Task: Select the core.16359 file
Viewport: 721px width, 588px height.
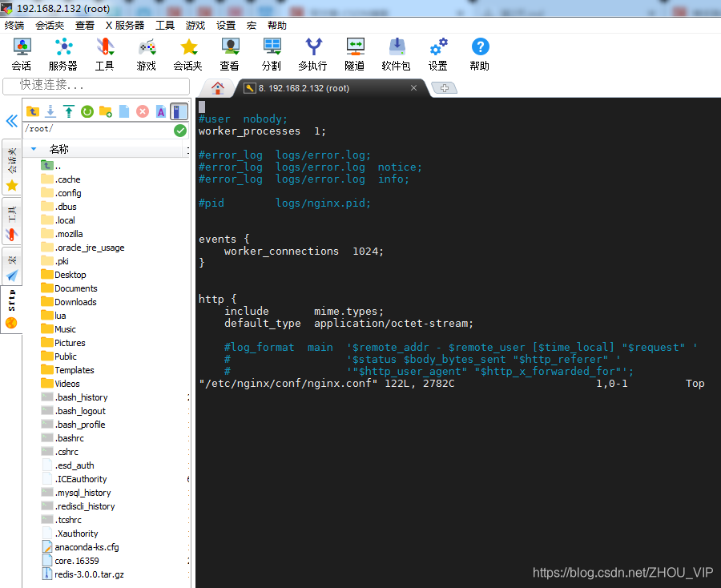Action: 70,561
